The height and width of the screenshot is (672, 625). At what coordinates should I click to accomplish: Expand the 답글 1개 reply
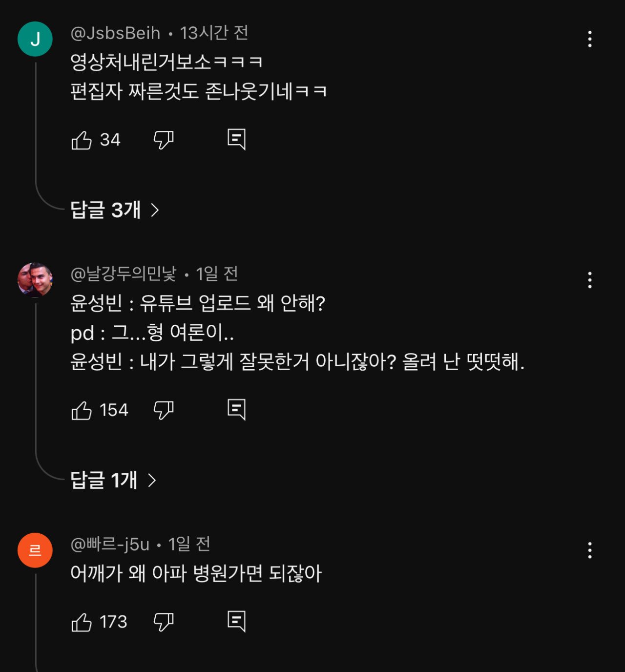[x=113, y=480]
